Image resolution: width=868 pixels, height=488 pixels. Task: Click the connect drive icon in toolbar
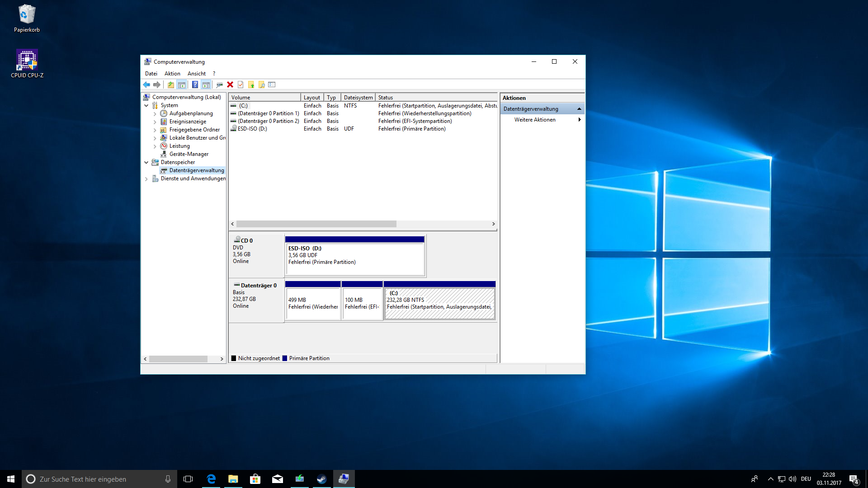[219, 84]
